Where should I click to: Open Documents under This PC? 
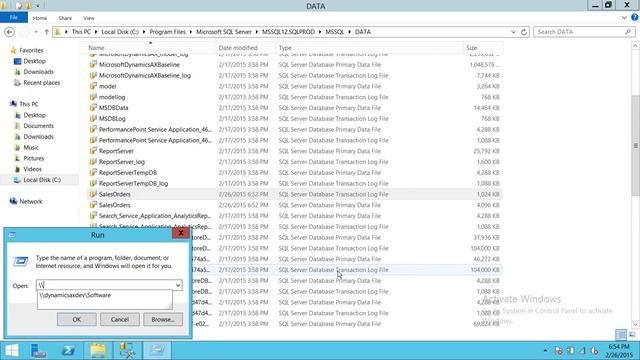coord(38,126)
